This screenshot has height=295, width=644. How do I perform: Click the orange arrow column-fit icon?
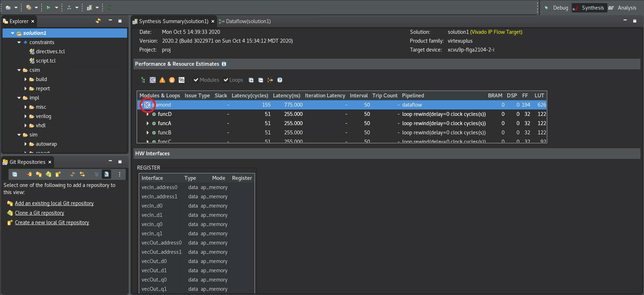point(270,80)
